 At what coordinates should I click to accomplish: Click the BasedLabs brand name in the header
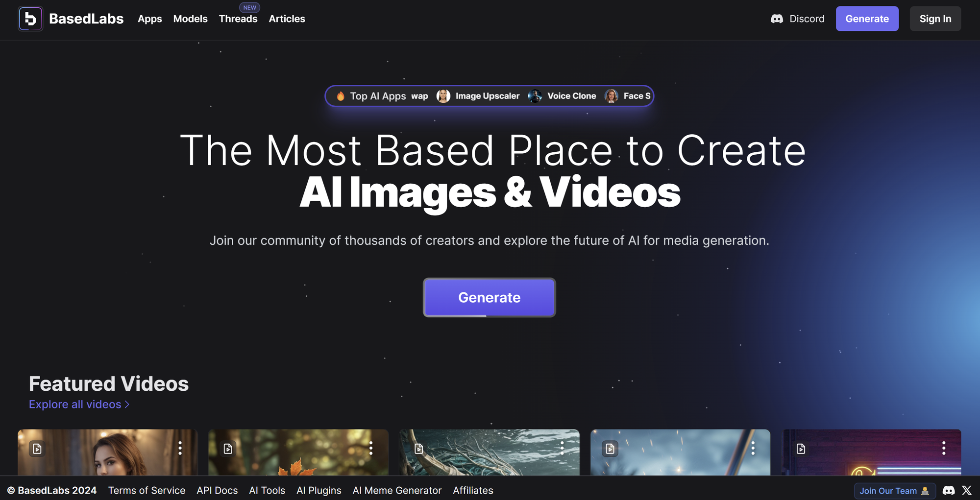coord(86,19)
